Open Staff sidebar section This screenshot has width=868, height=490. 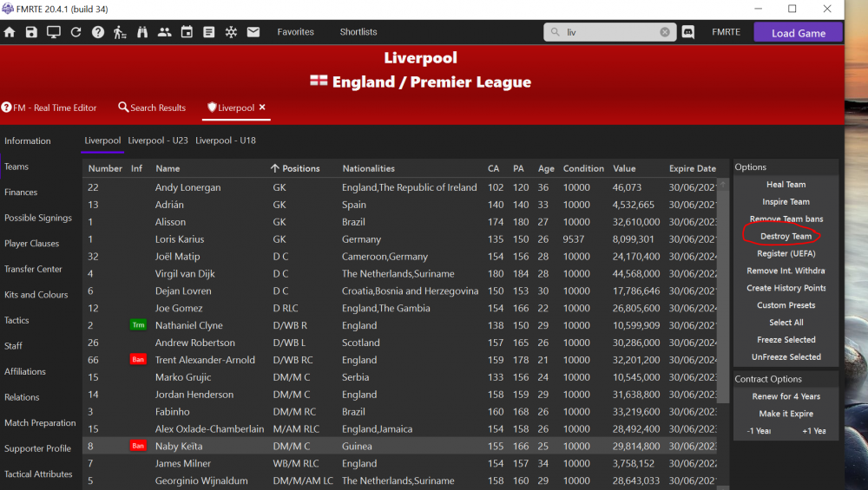[x=13, y=346]
